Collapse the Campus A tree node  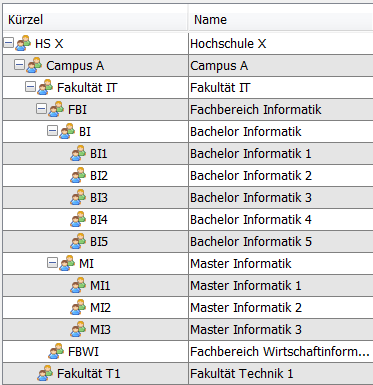(19, 65)
